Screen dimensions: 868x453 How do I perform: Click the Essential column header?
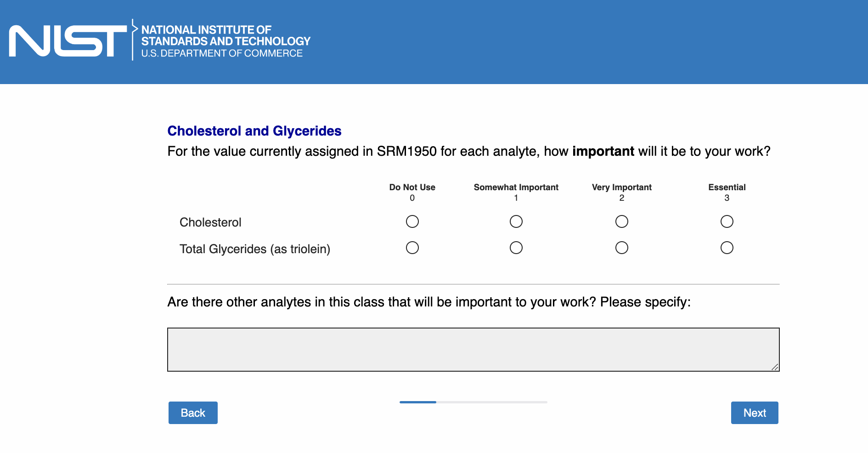pyautogui.click(x=727, y=187)
